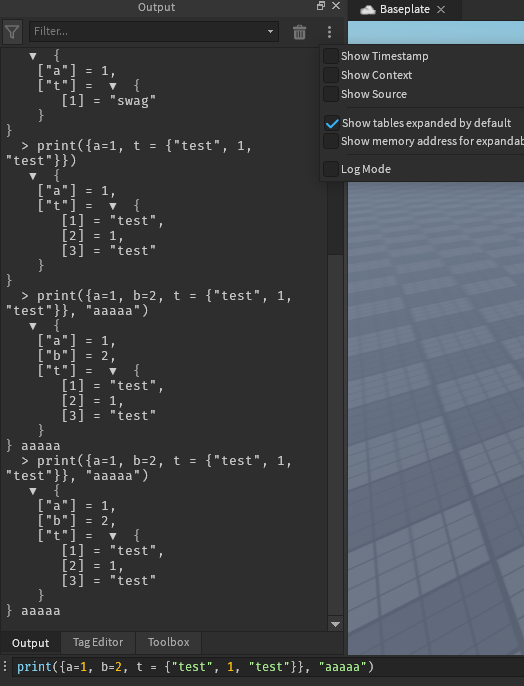Select the Baseplate viewport tab
524x686 pixels.
click(x=405, y=10)
